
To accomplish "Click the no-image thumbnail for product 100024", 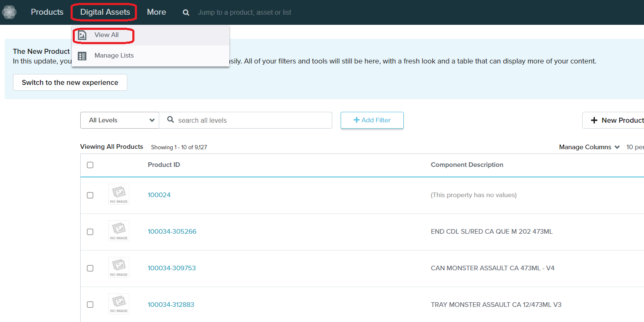I will (x=119, y=194).
